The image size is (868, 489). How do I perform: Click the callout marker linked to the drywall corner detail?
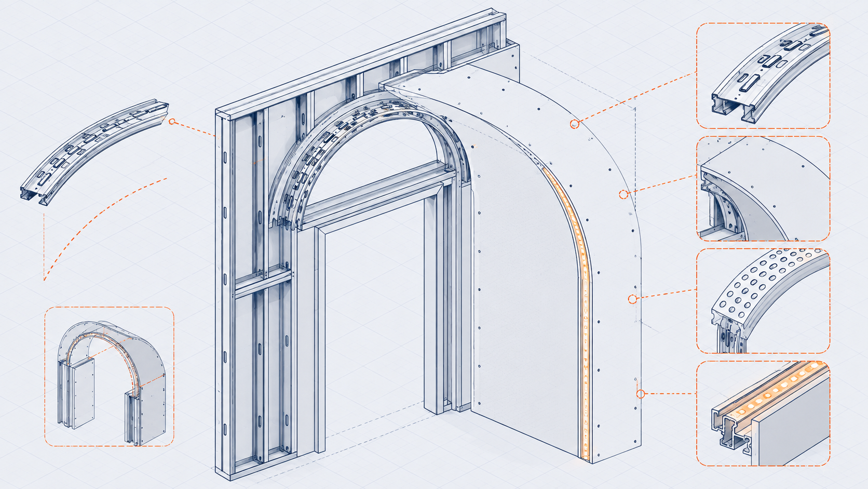(x=623, y=194)
